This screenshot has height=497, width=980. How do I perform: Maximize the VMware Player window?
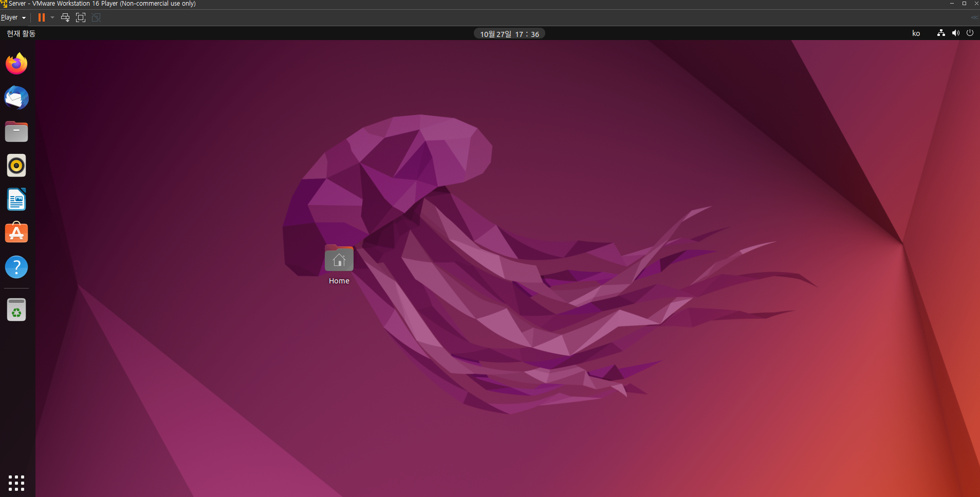coord(964,4)
